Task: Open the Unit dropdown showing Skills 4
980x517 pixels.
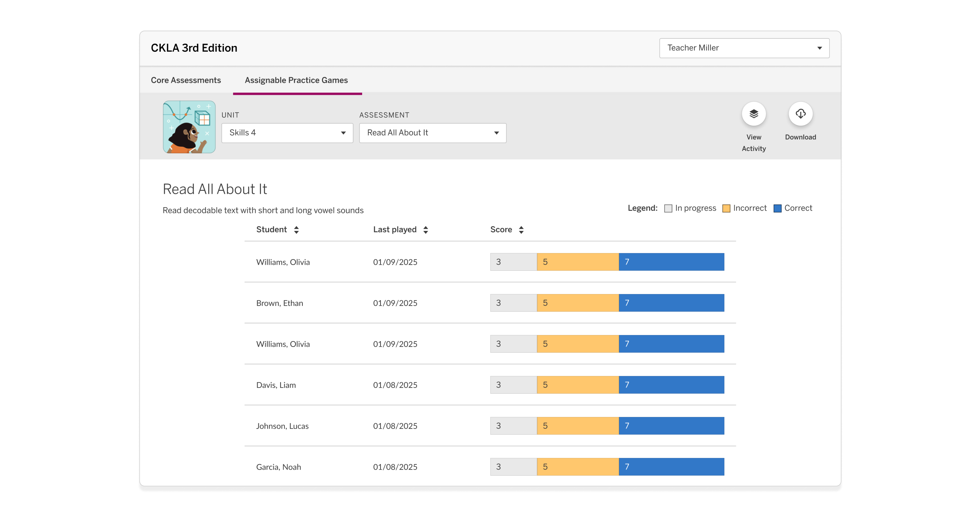Action: click(287, 133)
